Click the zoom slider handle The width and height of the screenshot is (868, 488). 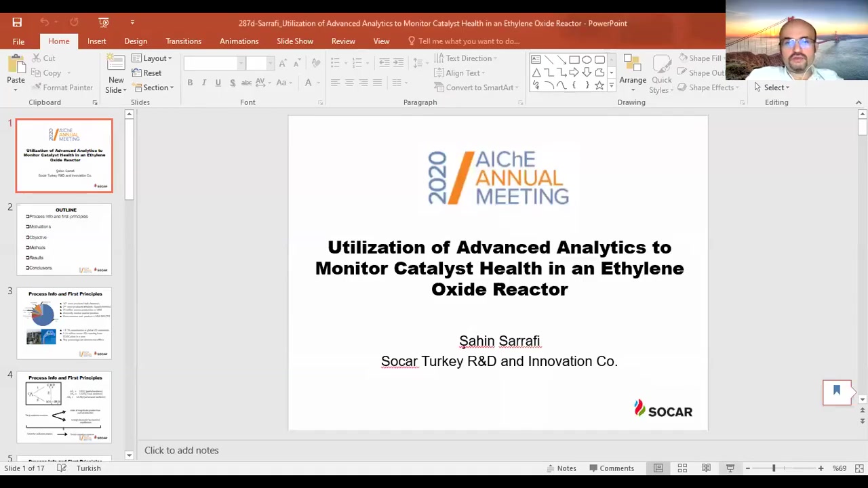(x=774, y=468)
